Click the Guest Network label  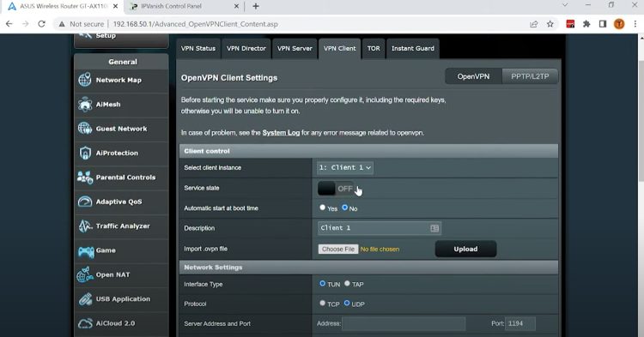click(122, 129)
